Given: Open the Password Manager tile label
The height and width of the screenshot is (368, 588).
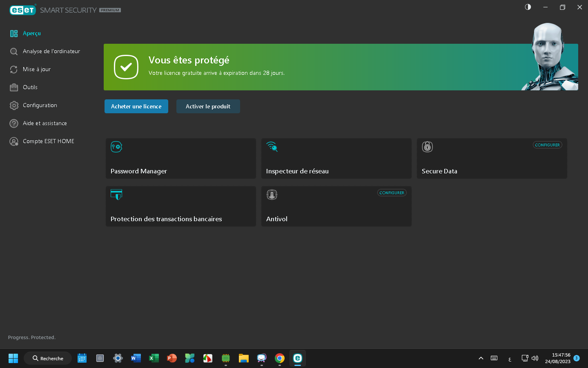Looking at the screenshot, I should [x=139, y=171].
